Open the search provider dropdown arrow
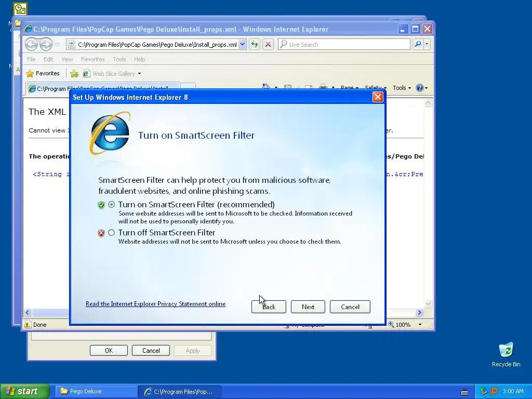Image resolution: width=532 pixels, height=399 pixels. tap(427, 44)
